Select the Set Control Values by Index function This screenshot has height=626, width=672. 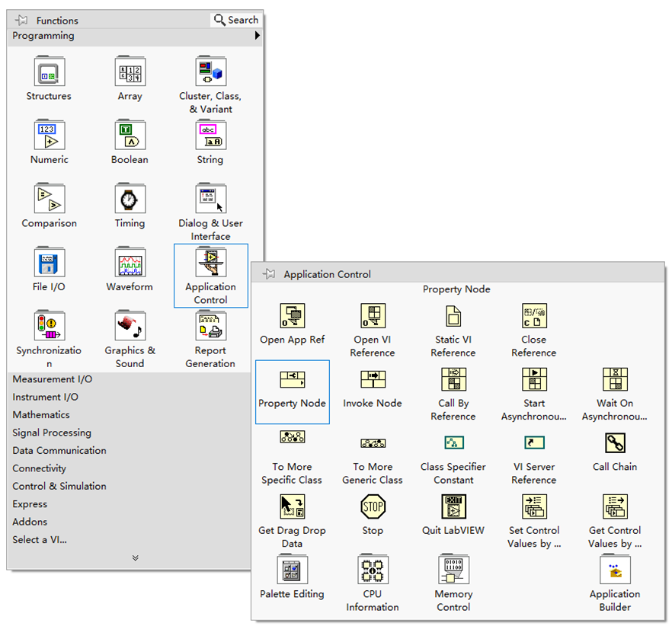coord(534,506)
